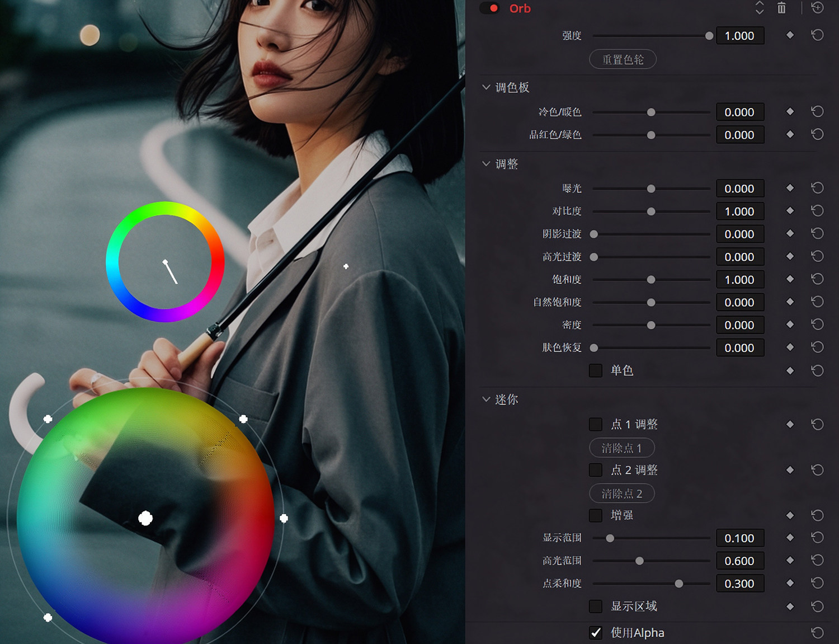
Task: Add keyframe diamond for 冷色/暖色
Action: tap(790, 112)
